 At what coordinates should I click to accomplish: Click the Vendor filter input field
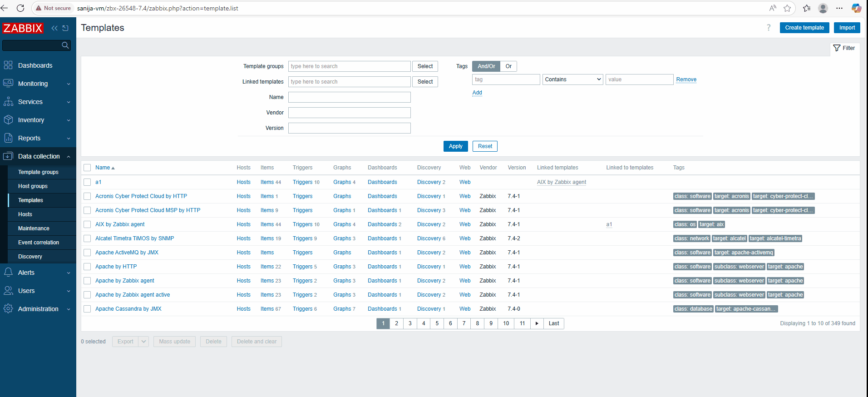coord(349,113)
